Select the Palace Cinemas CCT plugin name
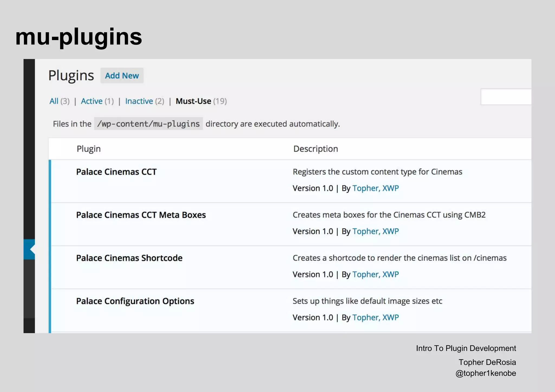The image size is (555, 392). (116, 172)
